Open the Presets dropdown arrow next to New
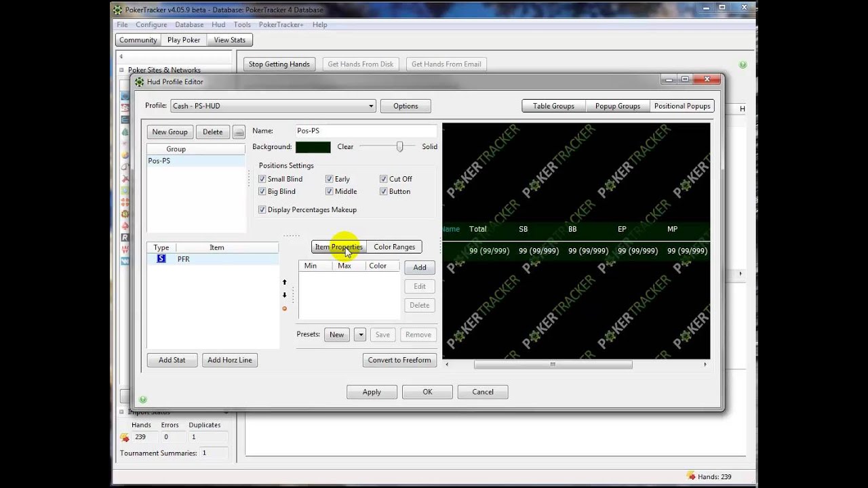 coord(360,334)
